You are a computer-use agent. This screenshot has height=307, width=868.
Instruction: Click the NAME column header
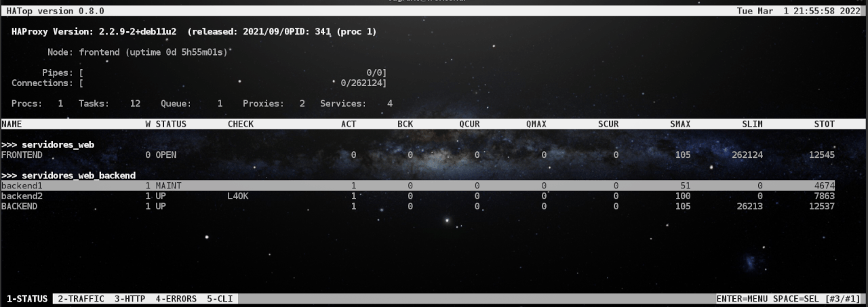pyautogui.click(x=12, y=124)
